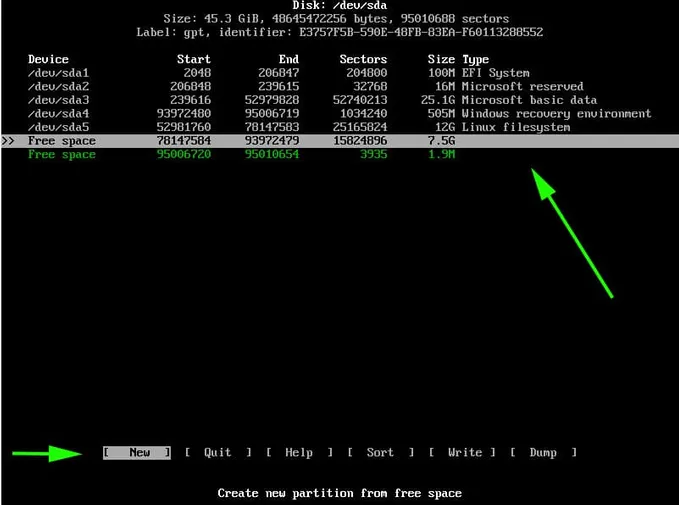The image size is (679, 505).
Task: Select the /dev/sda2 Microsoft reserved row
Action: click(x=60, y=87)
